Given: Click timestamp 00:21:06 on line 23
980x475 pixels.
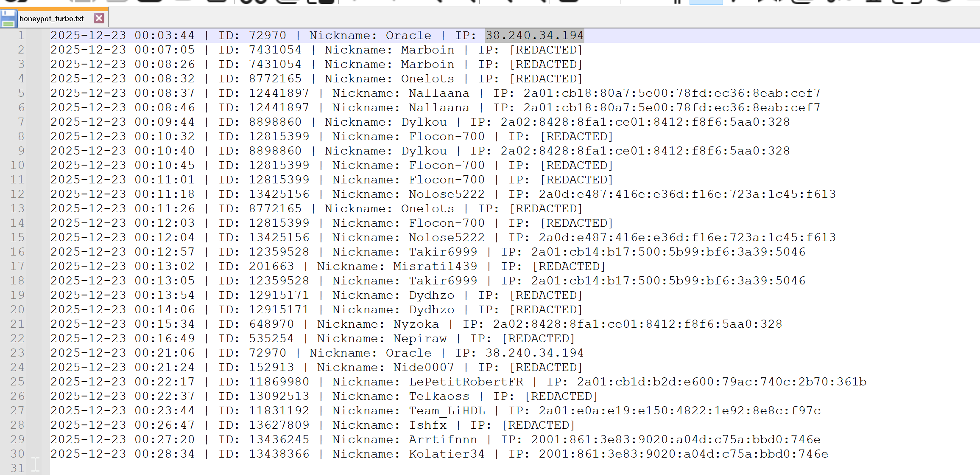Looking at the screenshot, I should pos(165,353).
